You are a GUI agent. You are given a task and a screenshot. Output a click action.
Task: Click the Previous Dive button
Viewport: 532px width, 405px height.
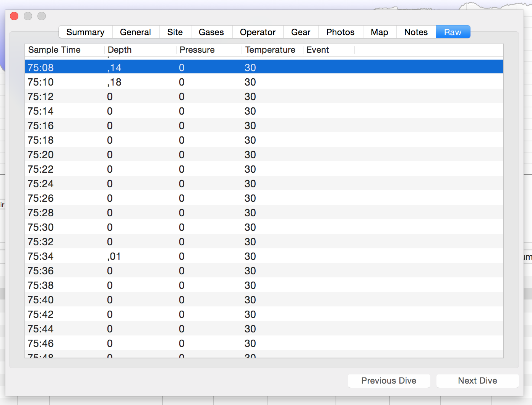[389, 381]
